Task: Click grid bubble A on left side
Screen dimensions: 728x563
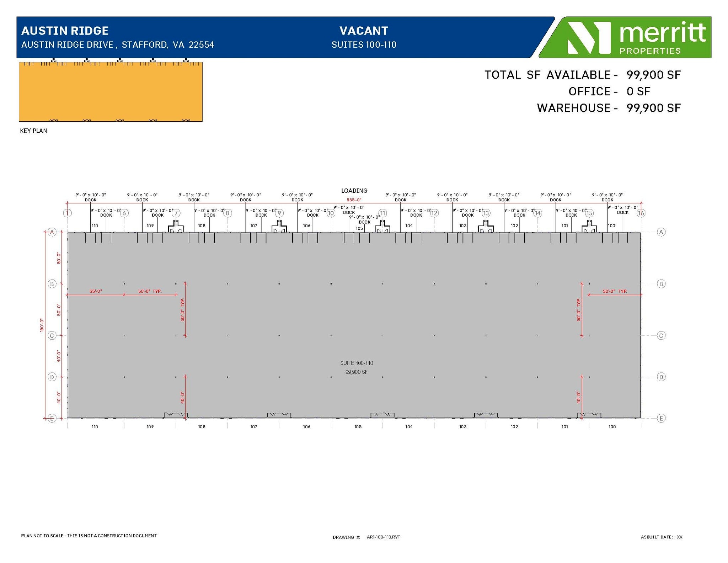Action: [52, 232]
